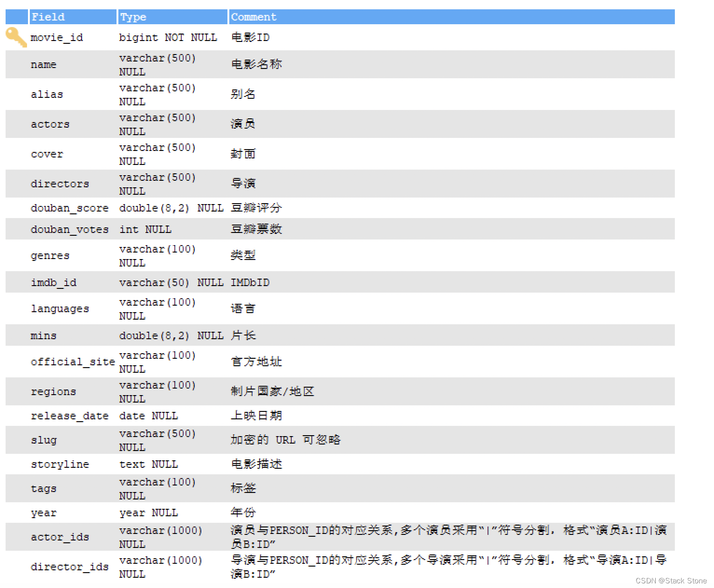The image size is (714, 588).
Task: Click the primary key icon beside movie_id
Action: 16,37
